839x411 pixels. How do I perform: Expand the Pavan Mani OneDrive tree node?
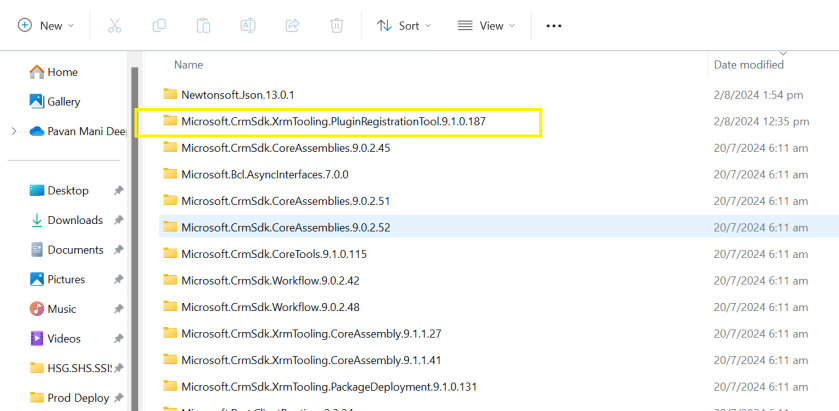tap(13, 131)
